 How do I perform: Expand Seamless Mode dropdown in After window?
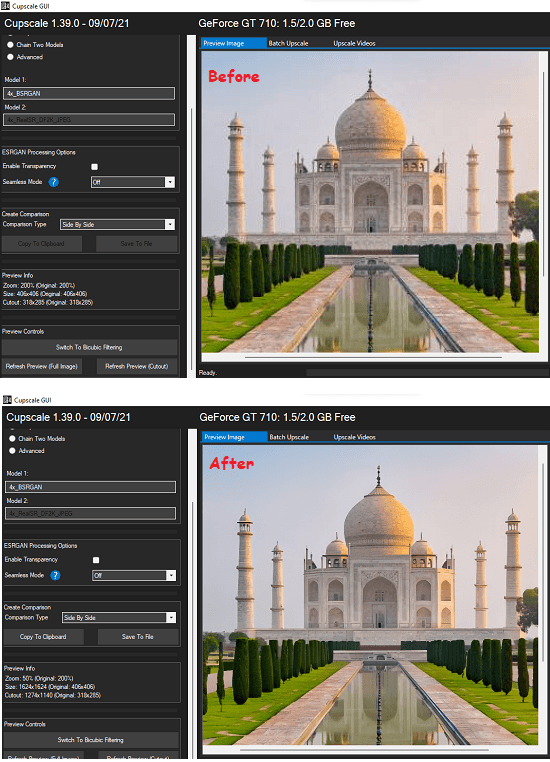tap(134, 575)
